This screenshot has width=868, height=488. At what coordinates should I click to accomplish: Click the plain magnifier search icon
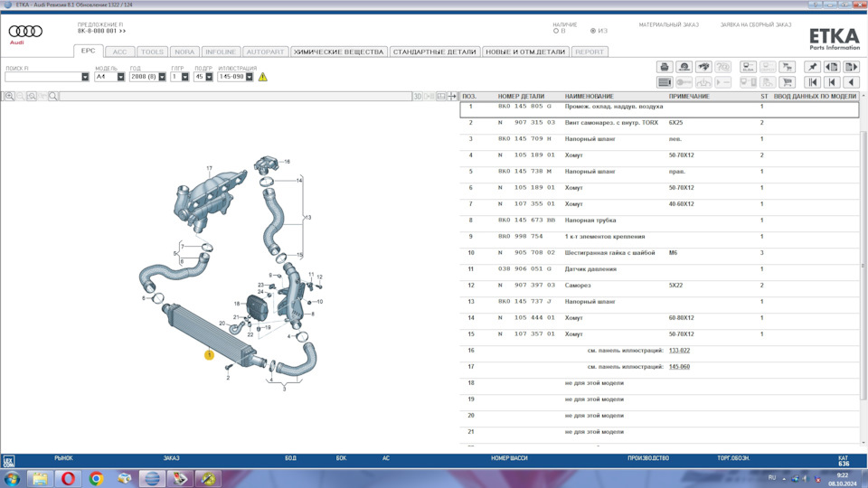[53, 97]
